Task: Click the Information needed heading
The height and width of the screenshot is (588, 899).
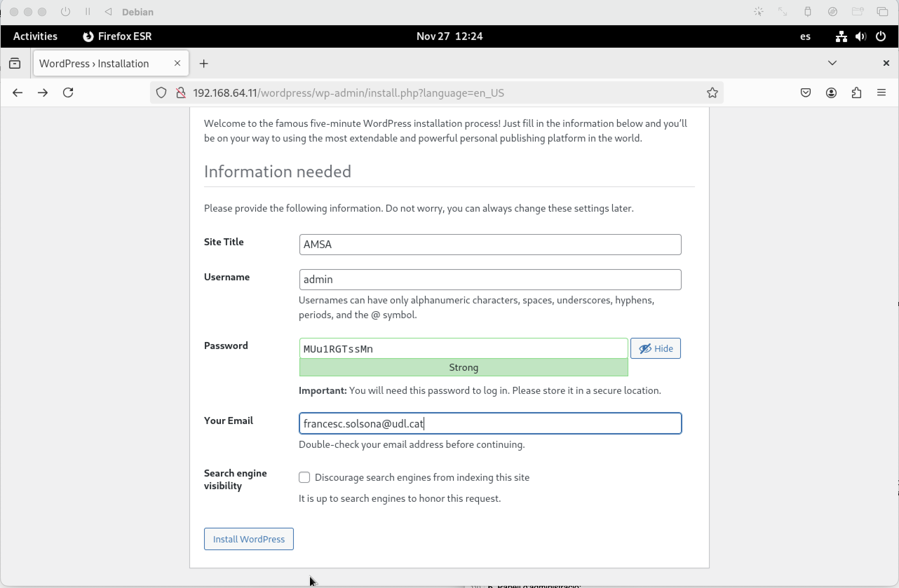Action: point(277,172)
